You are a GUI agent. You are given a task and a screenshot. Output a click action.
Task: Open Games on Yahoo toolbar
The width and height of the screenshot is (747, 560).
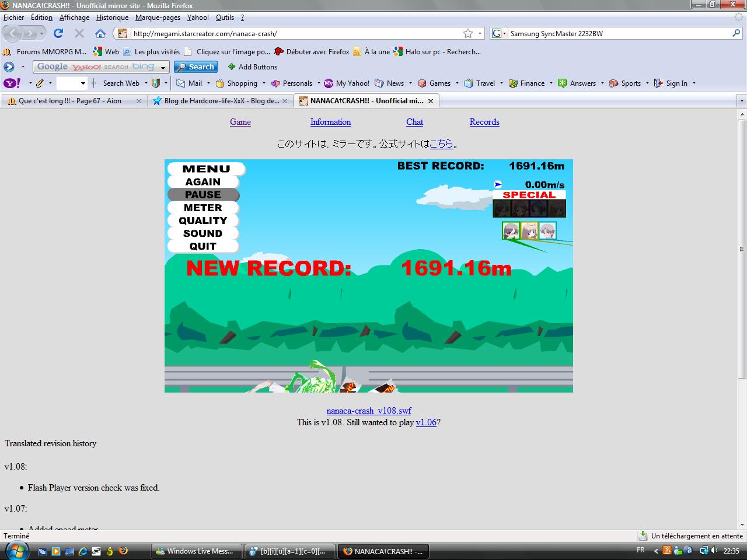[434, 83]
